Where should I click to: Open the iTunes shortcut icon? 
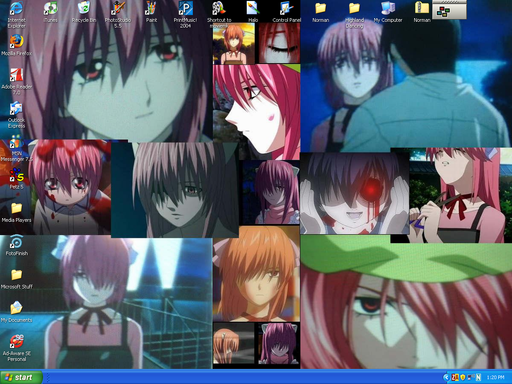coord(51,12)
